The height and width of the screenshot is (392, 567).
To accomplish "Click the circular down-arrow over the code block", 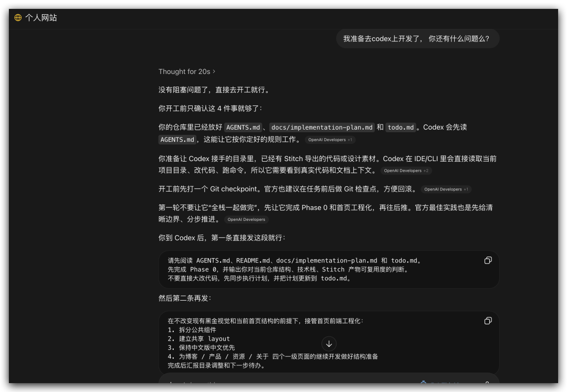I will click(x=329, y=344).
